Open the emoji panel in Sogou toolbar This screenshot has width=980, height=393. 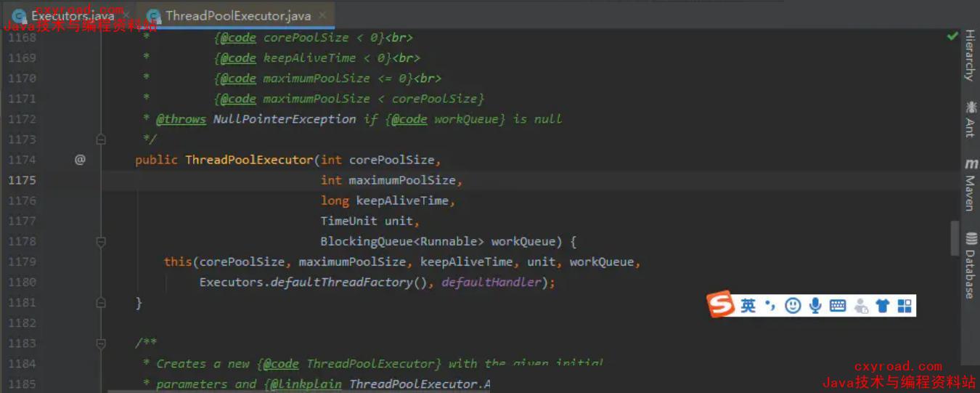pos(793,306)
